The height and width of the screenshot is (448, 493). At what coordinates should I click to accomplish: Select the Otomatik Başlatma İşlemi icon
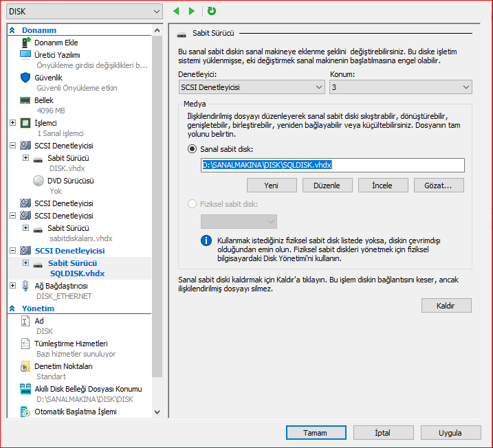(x=25, y=412)
